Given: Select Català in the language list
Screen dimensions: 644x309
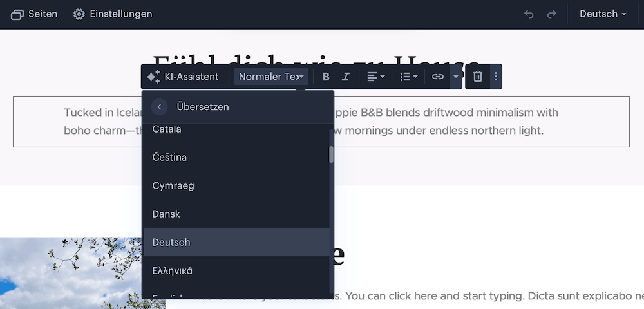Looking at the screenshot, I should click(236, 129).
